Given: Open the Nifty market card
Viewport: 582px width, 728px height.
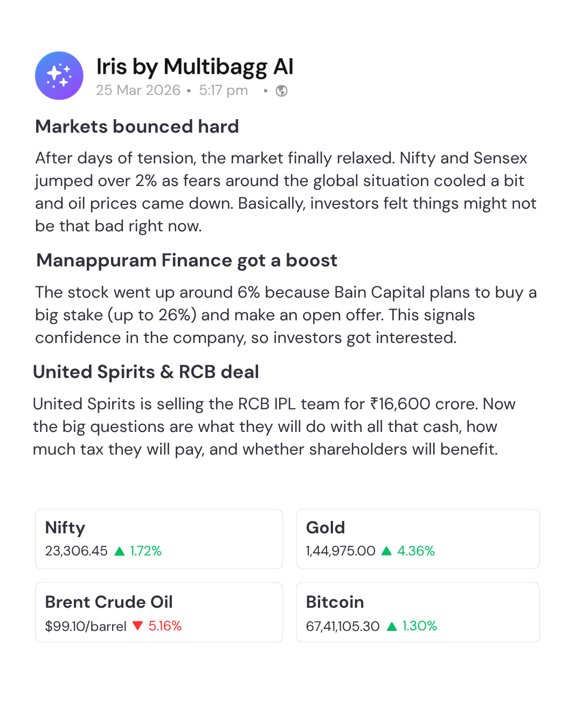Looking at the screenshot, I should 159,539.
